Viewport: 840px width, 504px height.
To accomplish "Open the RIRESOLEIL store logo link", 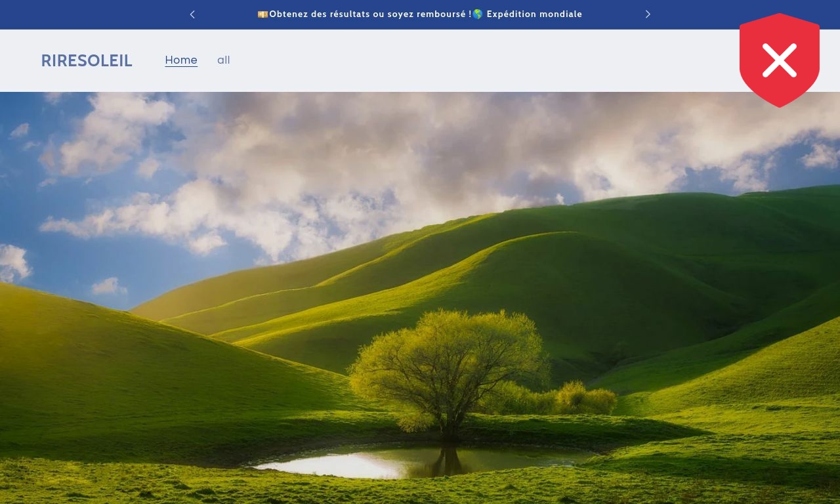I will pyautogui.click(x=87, y=61).
